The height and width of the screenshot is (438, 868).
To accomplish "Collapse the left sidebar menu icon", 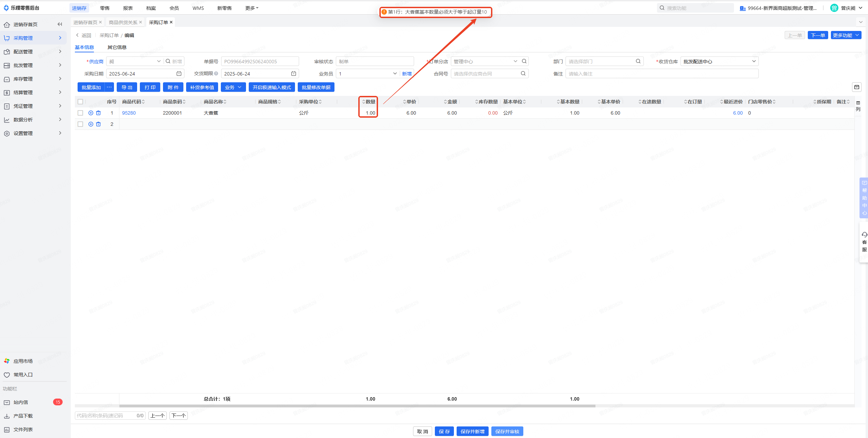I will [x=60, y=24].
